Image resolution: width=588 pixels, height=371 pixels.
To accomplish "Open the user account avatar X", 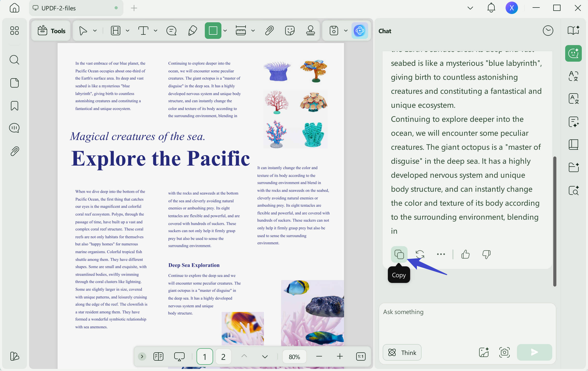I will [x=512, y=8].
